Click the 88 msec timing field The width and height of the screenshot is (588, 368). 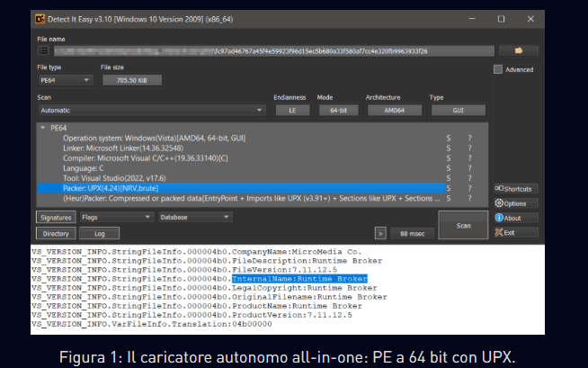tap(412, 234)
